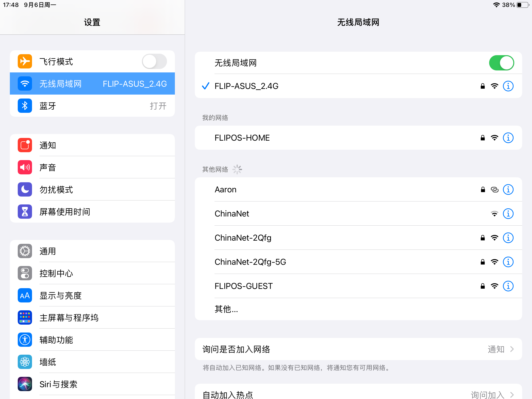Tap the lock icon on FLIPOS-GUEST row
The width and height of the screenshot is (532, 399).
coord(483,286)
